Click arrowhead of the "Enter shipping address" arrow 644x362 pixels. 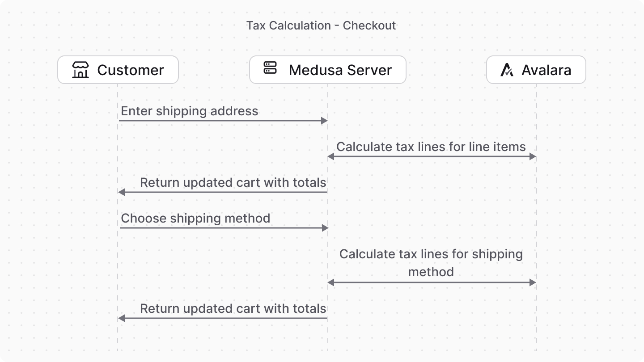pyautogui.click(x=325, y=121)
